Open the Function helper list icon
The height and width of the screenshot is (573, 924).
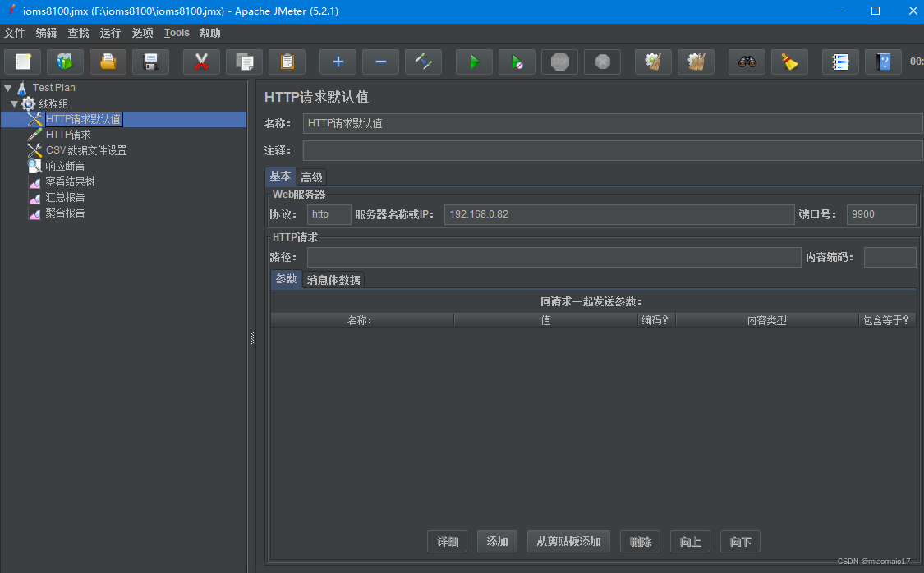point(839,62)
